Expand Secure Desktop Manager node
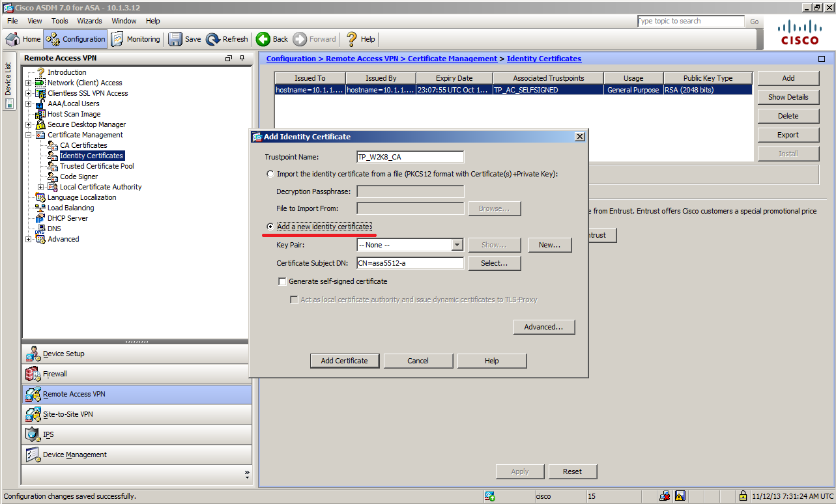 (x=28, y=124)
